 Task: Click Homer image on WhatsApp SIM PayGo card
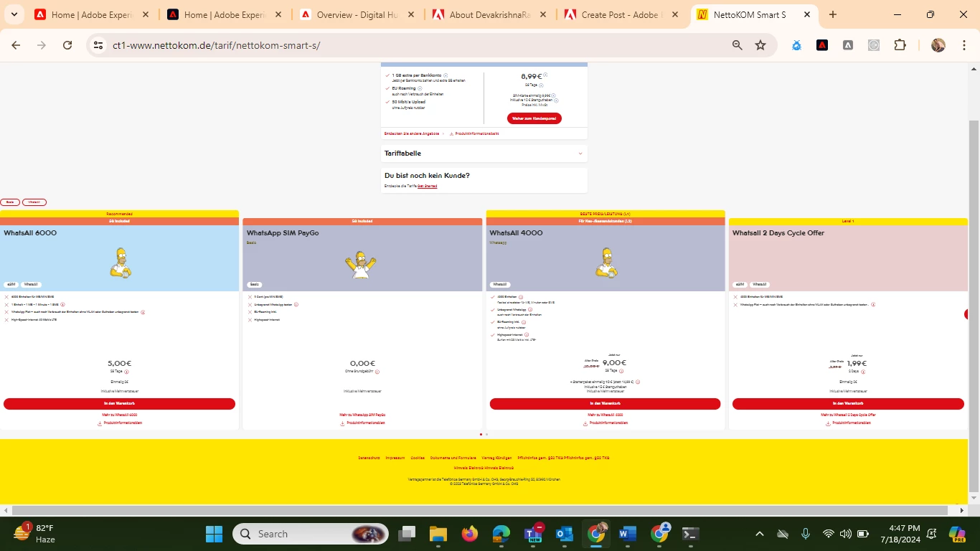click(x=360, y=265)
